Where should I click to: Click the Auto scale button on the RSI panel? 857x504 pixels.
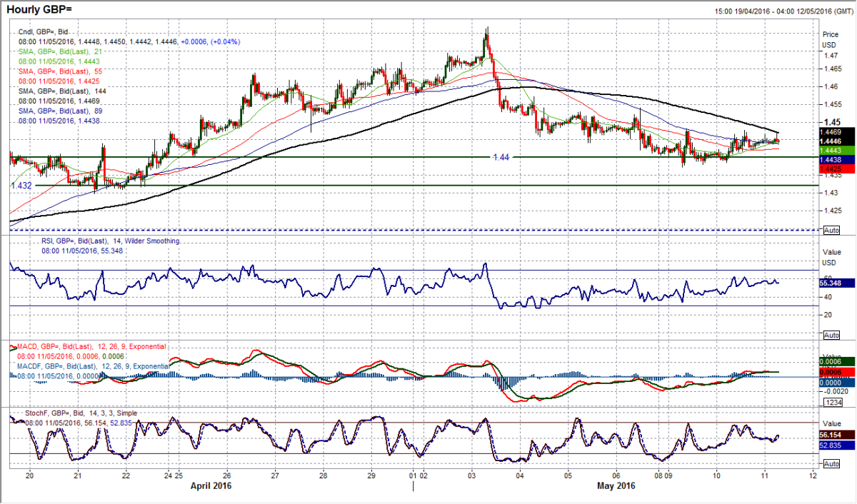click(x=831, y=334)
